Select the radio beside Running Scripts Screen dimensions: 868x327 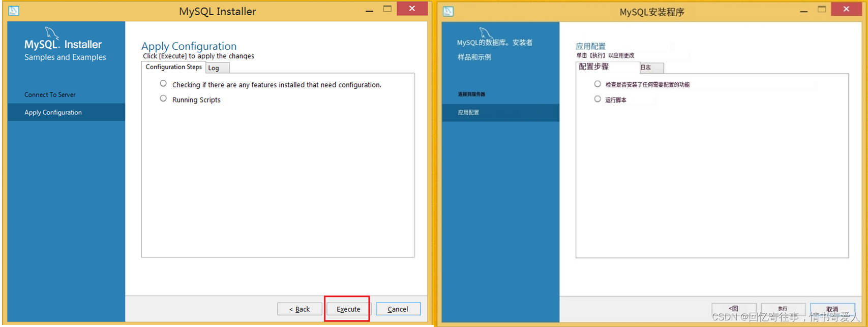[x=163, y=99]
